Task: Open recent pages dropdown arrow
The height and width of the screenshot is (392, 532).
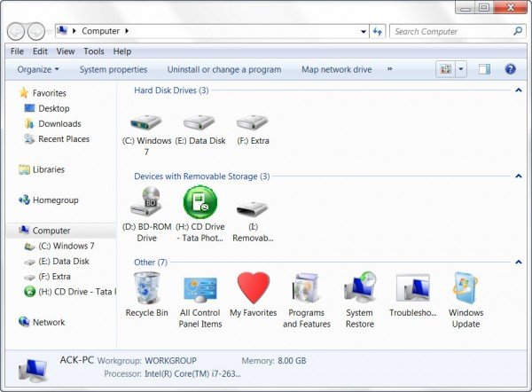Action: coord(49,32)
